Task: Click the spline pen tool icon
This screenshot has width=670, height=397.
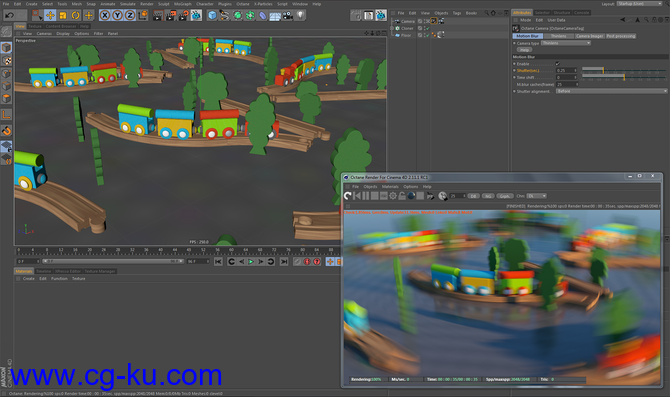Action: coord(225,16)
